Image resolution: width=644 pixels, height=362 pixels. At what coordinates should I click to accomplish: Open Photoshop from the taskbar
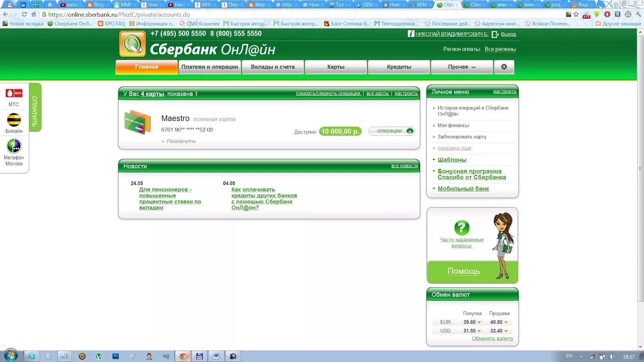(116, 356)
